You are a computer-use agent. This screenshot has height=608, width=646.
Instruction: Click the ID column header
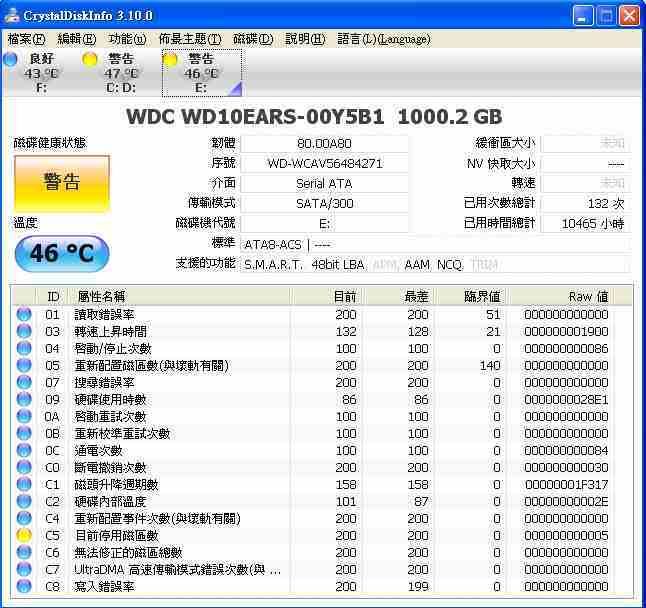point(53,296)
